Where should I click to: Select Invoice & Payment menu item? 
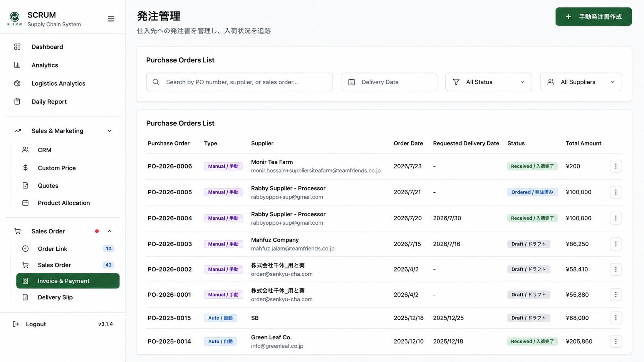[68, 281]
